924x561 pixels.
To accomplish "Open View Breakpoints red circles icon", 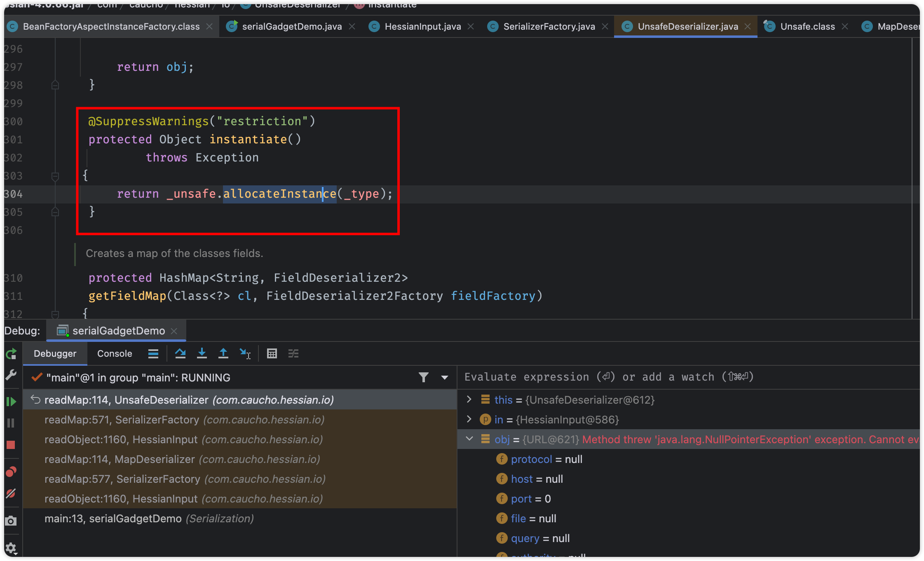I will [x=11, y=472].
